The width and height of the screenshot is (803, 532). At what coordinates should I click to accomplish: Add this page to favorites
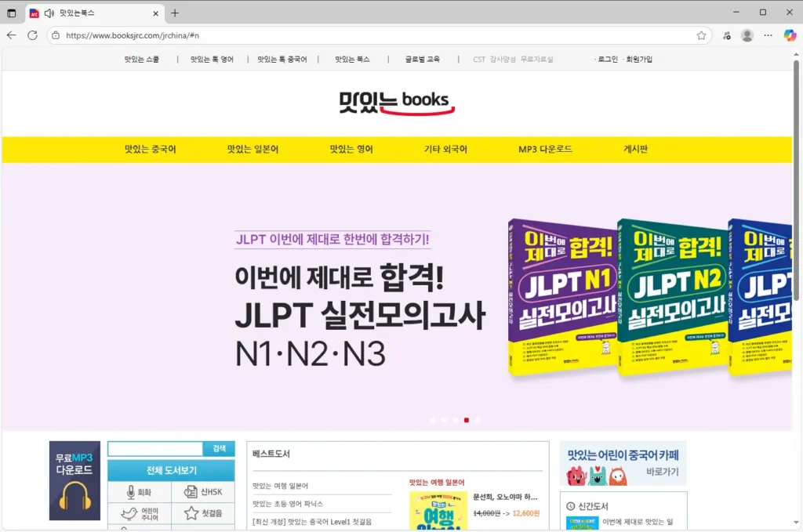coord(701,35)
